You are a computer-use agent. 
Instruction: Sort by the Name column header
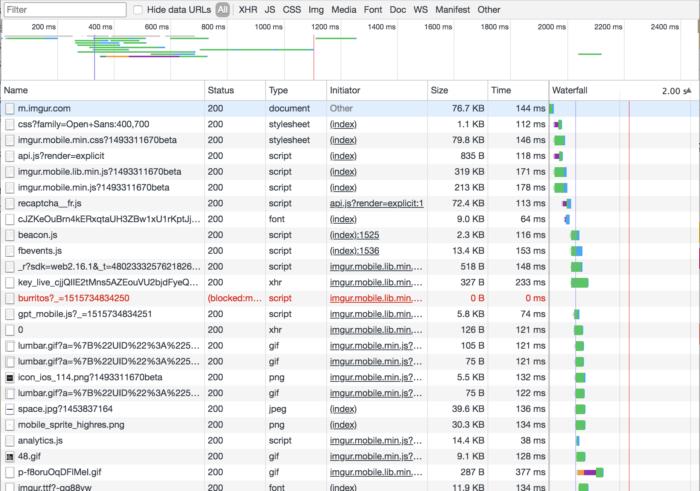click(x=103, y=90)
